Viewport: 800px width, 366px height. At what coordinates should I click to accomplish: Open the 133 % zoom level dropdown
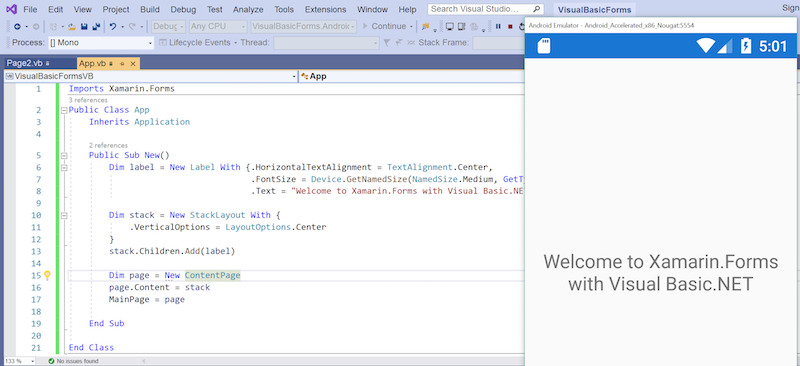[x=18, y=361]
